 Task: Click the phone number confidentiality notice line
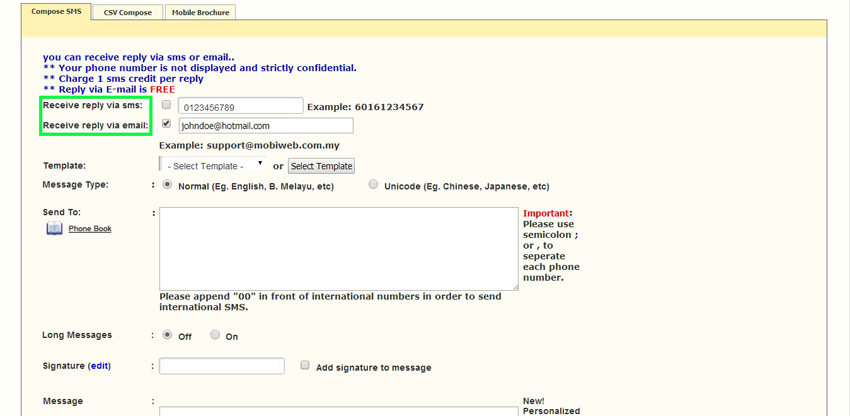click(x=199, y=68)
